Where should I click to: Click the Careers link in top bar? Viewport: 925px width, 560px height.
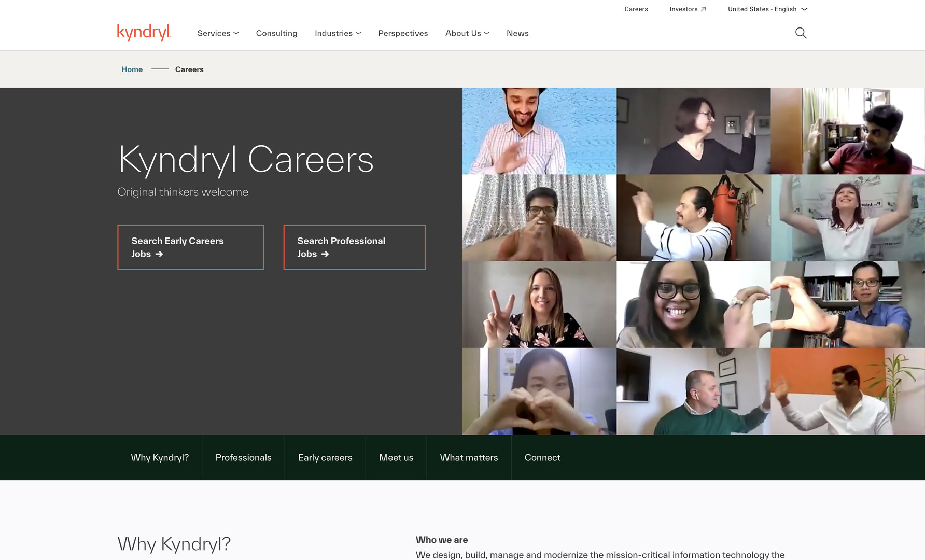tap(636, 9)
